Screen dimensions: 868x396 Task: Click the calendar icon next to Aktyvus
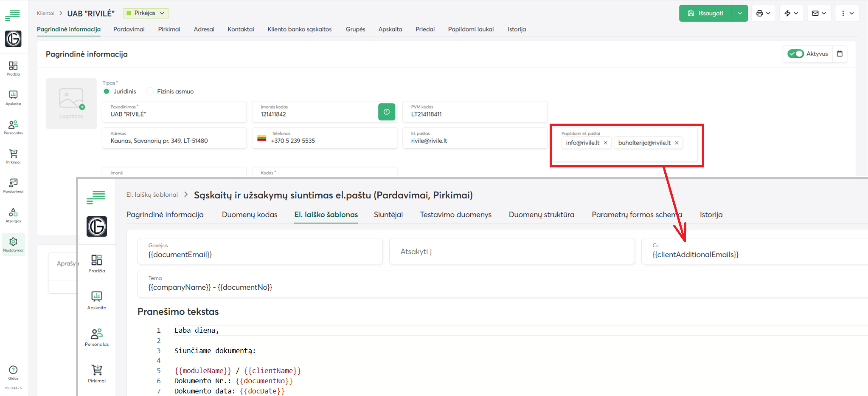pos(839,54)
